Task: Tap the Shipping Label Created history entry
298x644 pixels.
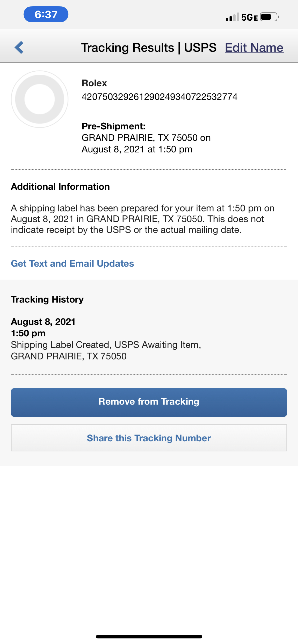Action: pyautogui.click(x=106, y=350)
